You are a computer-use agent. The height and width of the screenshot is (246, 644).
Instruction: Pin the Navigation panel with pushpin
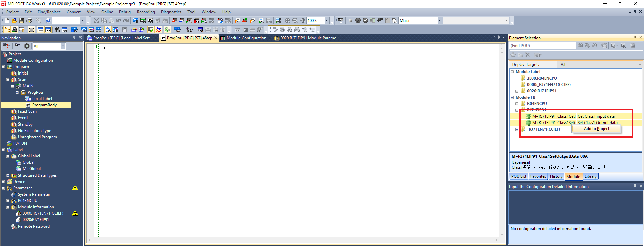(74, 38)
